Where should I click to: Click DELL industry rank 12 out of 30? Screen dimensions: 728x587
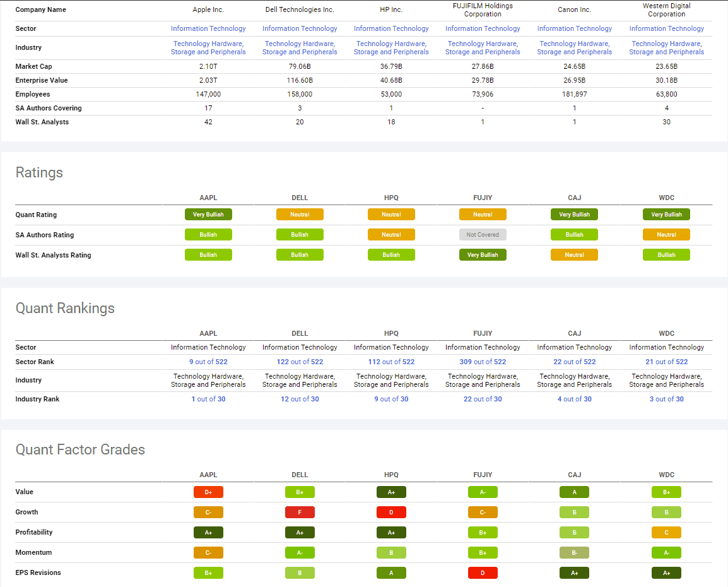click(300, 399)
